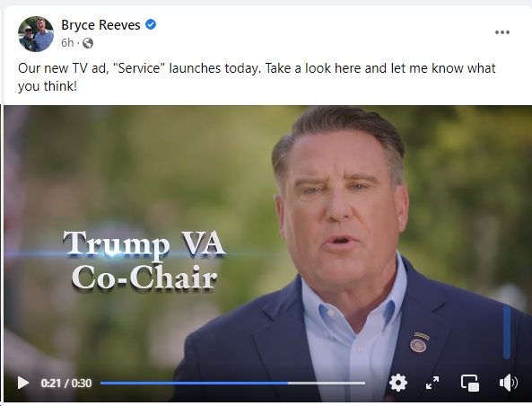Open the Bryce Reeves profile name link
The height and width of the screenshot is (406, 532).
(100, 25)
